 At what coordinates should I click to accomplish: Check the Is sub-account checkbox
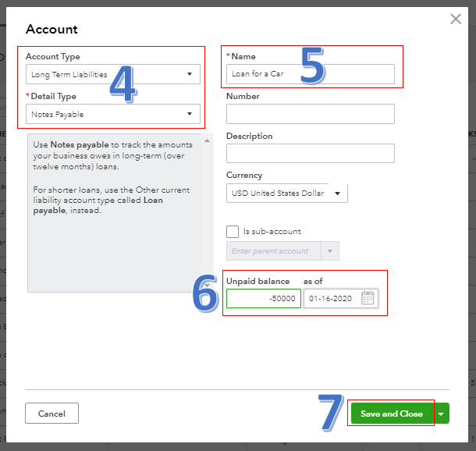tap(233, 232)
